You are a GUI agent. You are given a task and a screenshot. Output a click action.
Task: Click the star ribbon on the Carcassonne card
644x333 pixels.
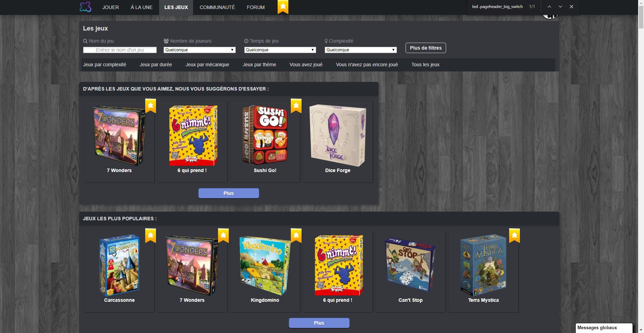(150, 236)
